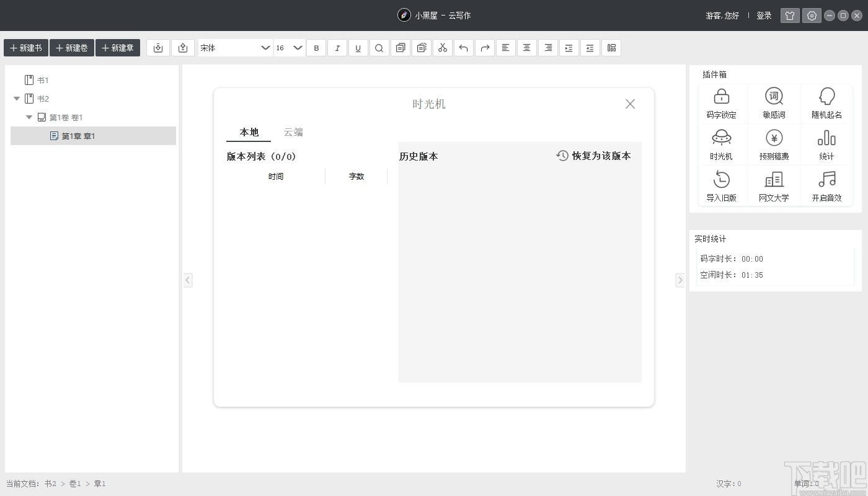The height and width of the screenshot is (496, 868).
Task: Click the export (upload) toolbar icon
Action: (x=183, y=48)
